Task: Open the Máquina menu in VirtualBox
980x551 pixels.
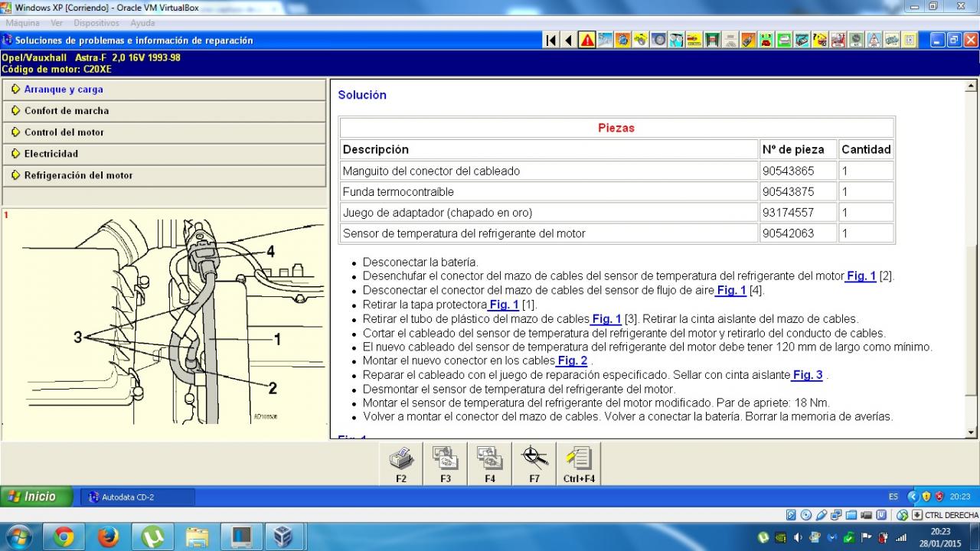Action: tap(22, 23)
